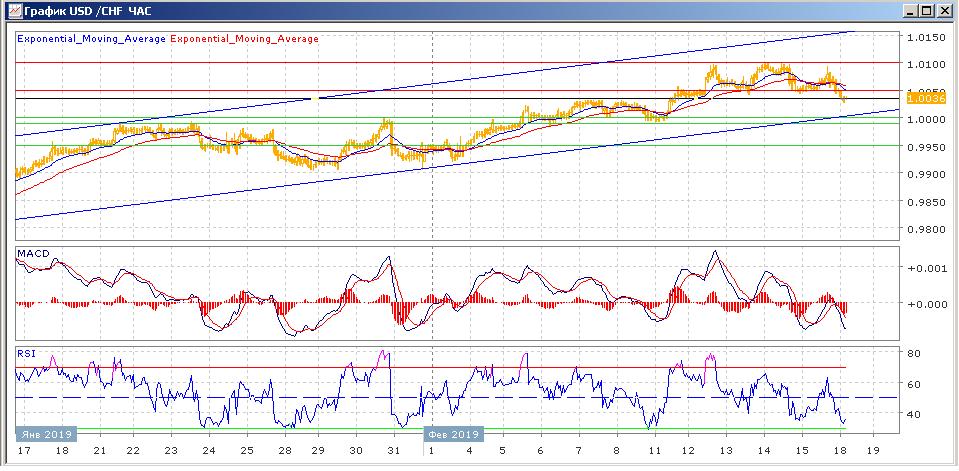Click date 28 on the time axis
The width and height of the screenshot is (959, 471).
point(284,451)
